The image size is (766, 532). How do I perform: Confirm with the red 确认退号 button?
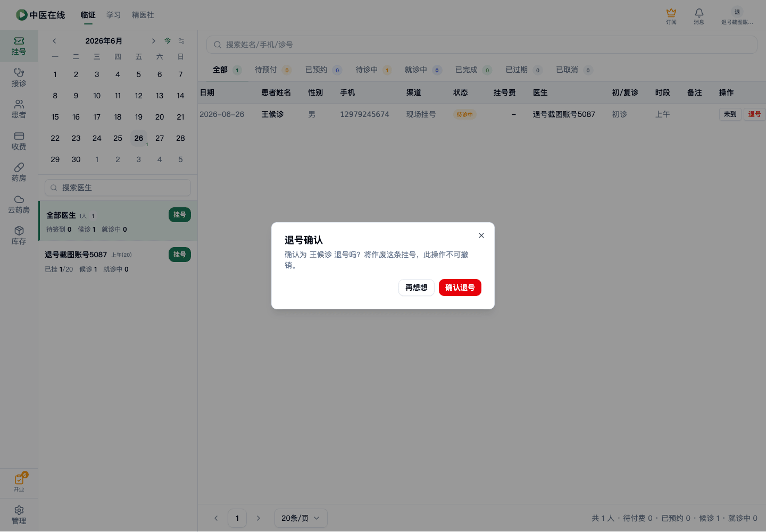tap(460, 288)
